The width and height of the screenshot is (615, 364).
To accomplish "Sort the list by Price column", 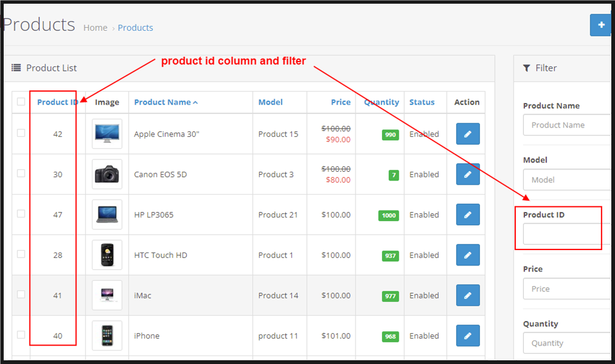I will pos(340,102).
